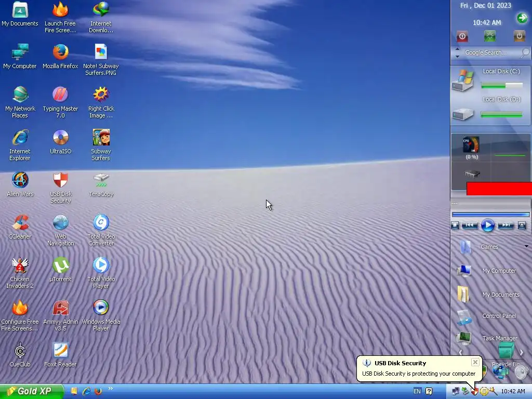This screenshot has height=399, width=532.
Task: Open Web Navigation shortcut
Action: (60, 230)
